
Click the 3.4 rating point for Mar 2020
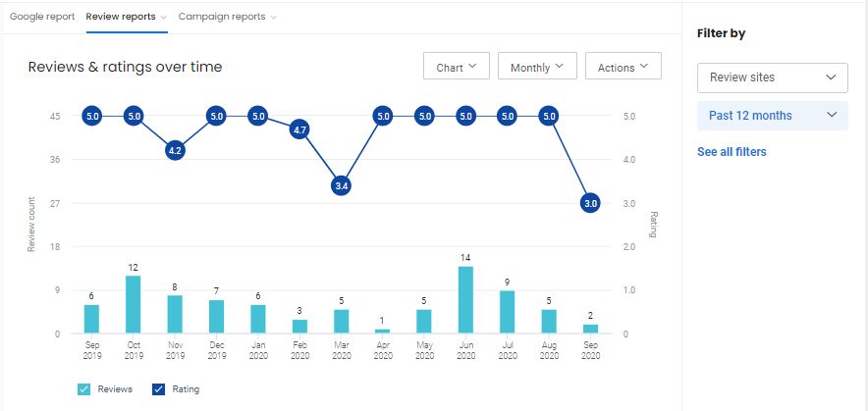coord(341,185)
